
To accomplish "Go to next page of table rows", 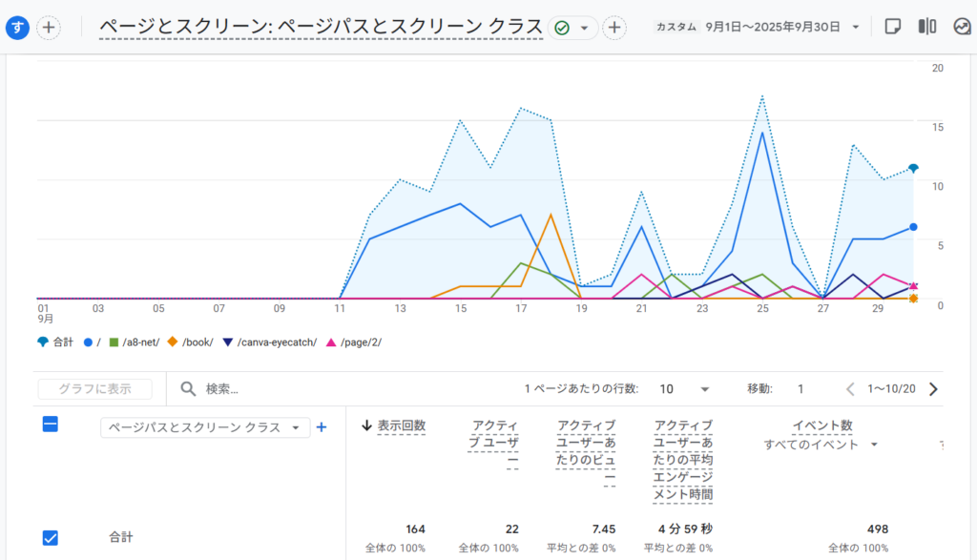I will pyautogui.click(x=933, y=389).
